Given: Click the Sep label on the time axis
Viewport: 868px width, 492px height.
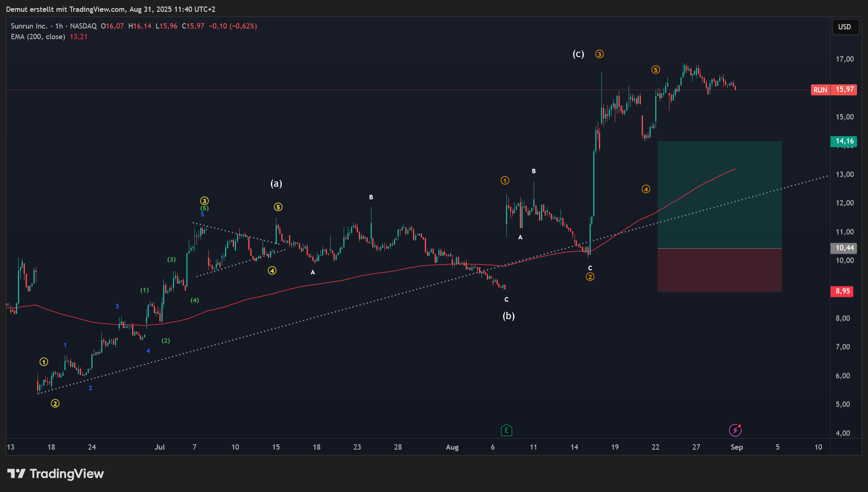Looking at the screenshot, I should pyautogui.click(x=736, y=447).
